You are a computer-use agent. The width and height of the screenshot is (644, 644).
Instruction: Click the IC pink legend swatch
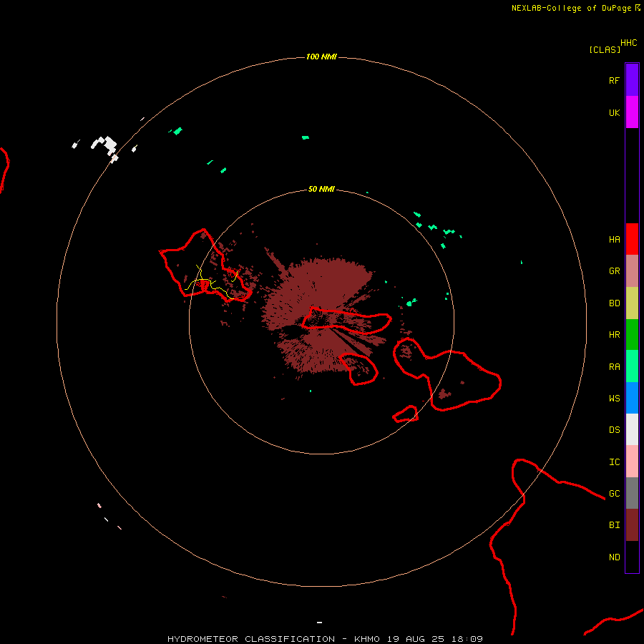pyautogui.click(x=632, y=462)
